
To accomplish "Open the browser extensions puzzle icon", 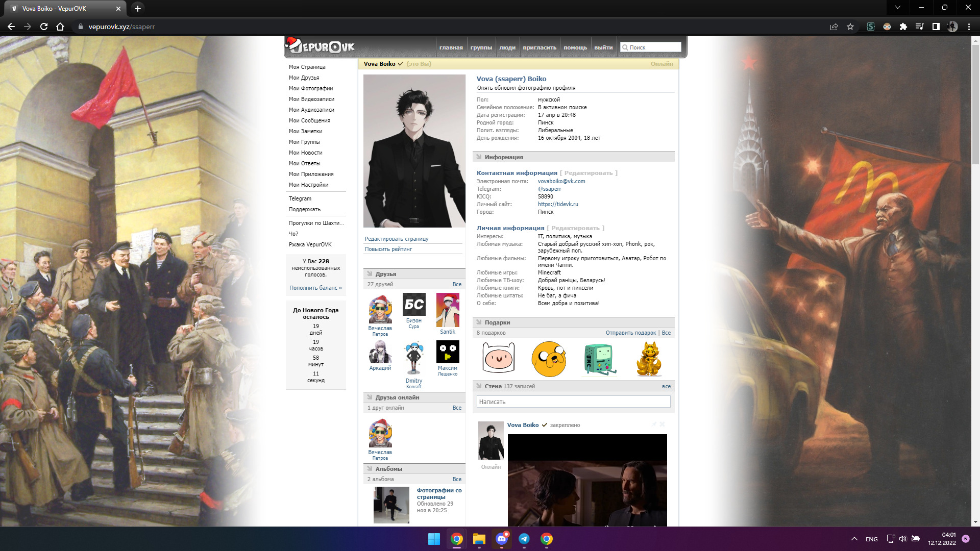I will click(903, 27).
